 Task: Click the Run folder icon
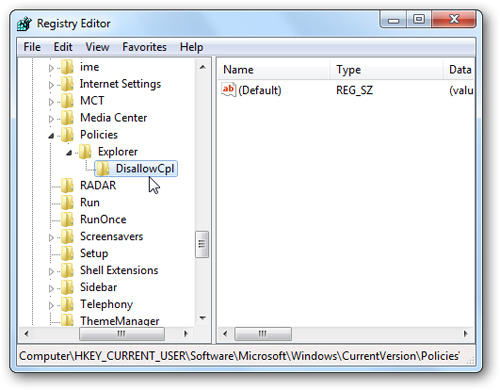tap(67, 203)
